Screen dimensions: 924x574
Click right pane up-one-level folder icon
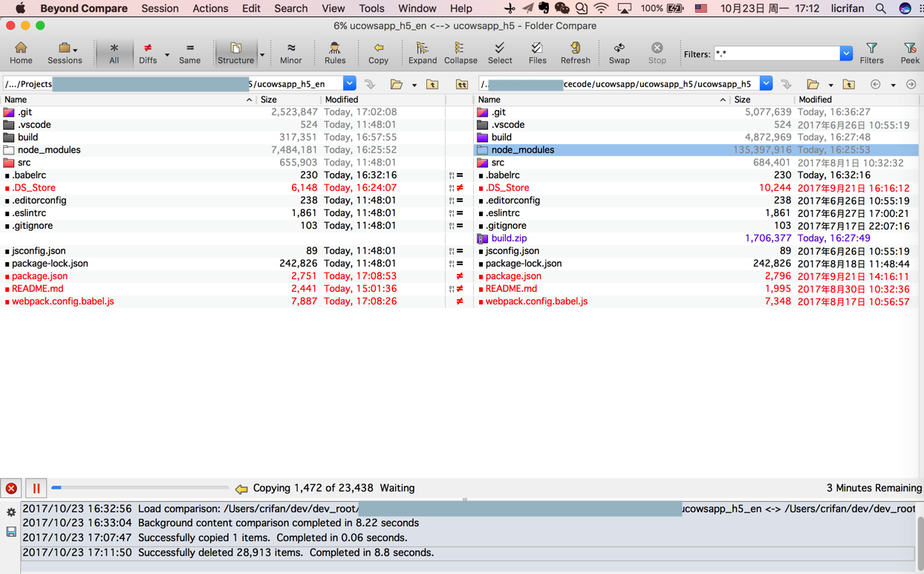[848, 84]
